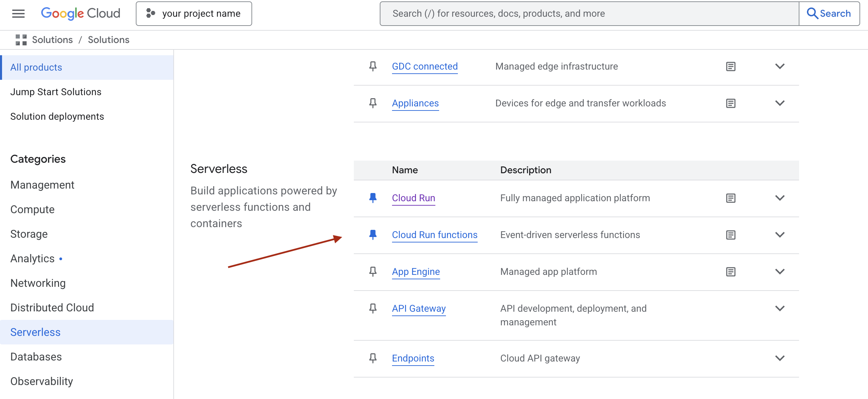Select Jump Start Solutions in sidebar

pos(56,92)
